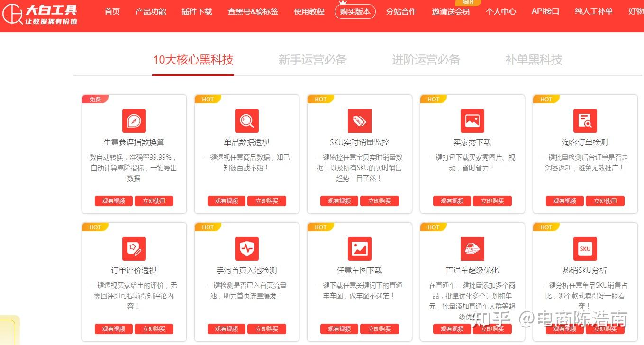Click the SKU实时销量监控 card title
This screenshot has height=345, width=644.
(360, 143)
